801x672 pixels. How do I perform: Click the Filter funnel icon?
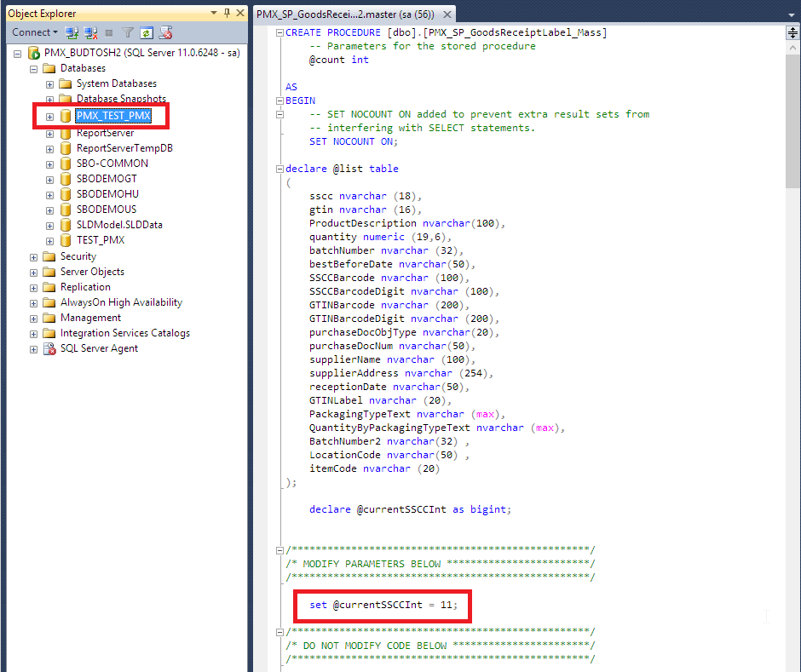(x=128, y=32)
